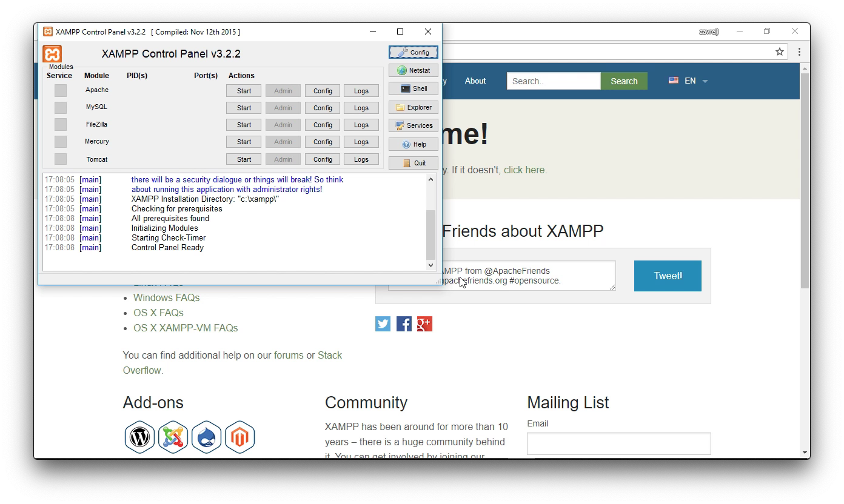The image size is (844, 504).
Task: Open Help in the XAMPP control panel
Action: [x=414, y=144]
